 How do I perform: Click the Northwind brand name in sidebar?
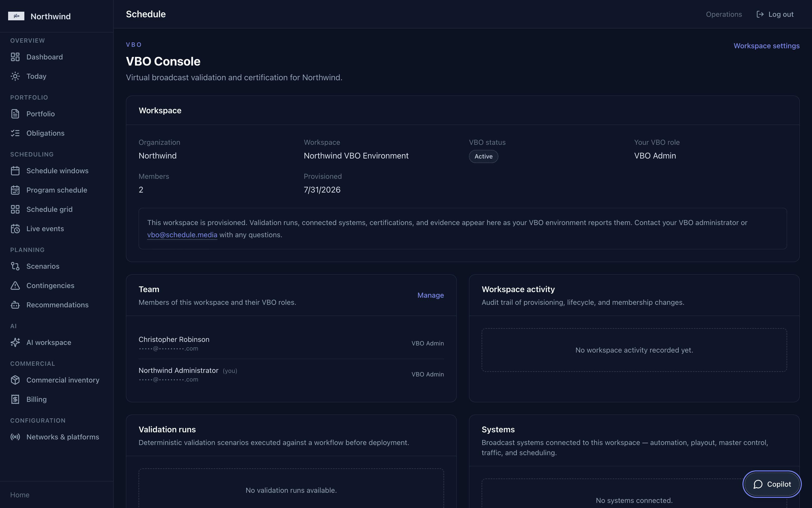pos(50,16)
